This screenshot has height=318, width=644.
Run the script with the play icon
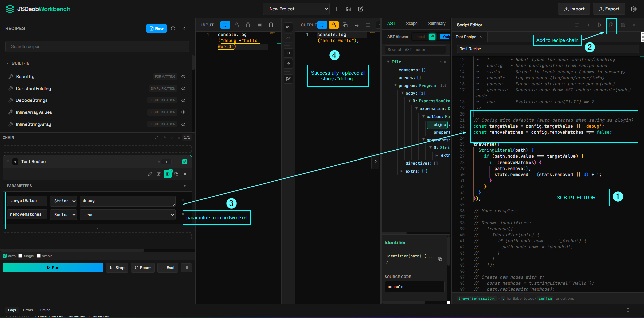coord(600,25)
